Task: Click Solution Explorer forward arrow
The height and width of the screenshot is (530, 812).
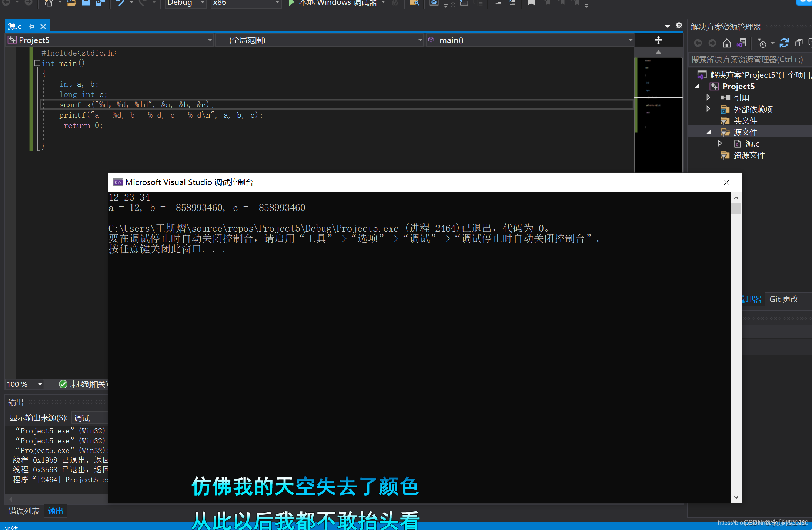Action: tap(712, 43)
